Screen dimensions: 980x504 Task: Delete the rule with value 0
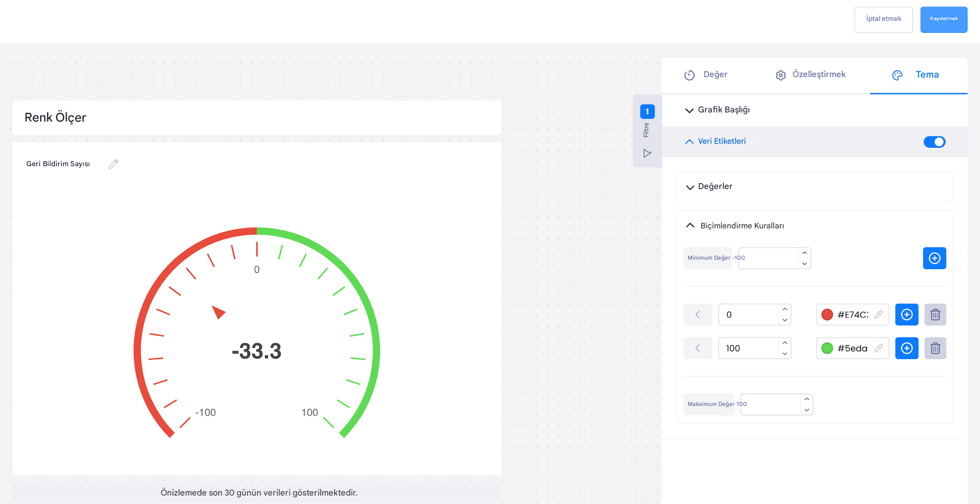pyautogui.click(x=935, y=315)
